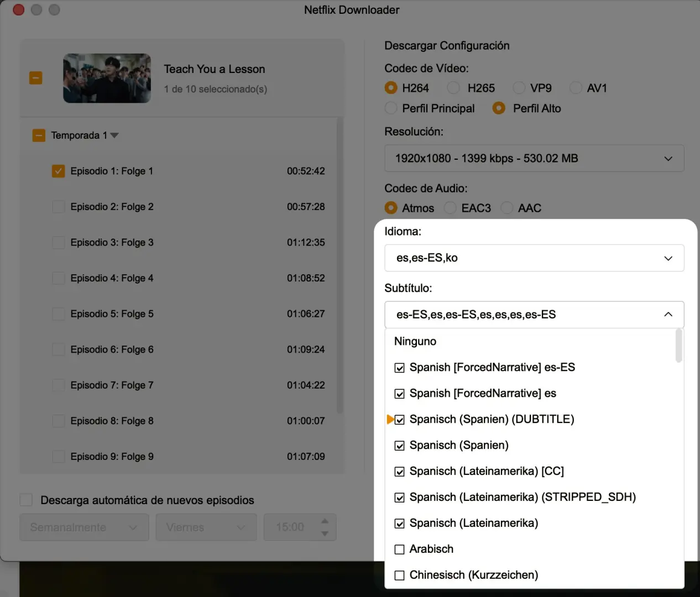
Task: Uncheck the plain Spanisch (Spanien) subtitle
Action: coord(400,446)
